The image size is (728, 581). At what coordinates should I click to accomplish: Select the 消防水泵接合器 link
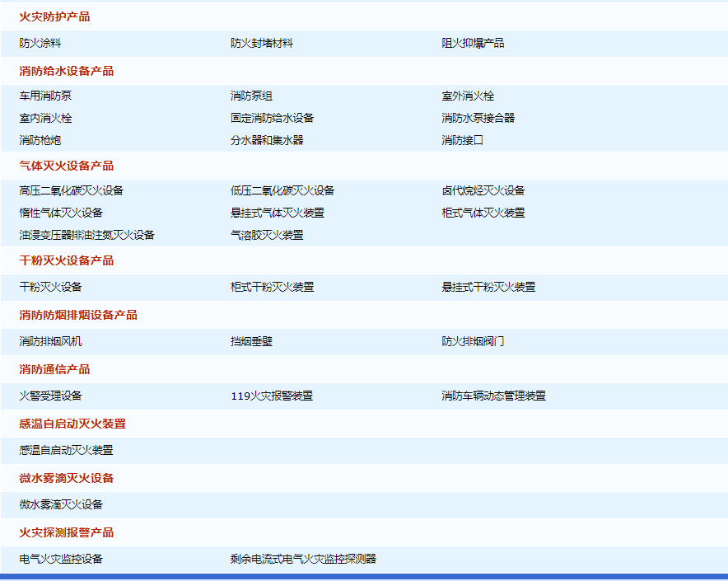coord(478,118)
